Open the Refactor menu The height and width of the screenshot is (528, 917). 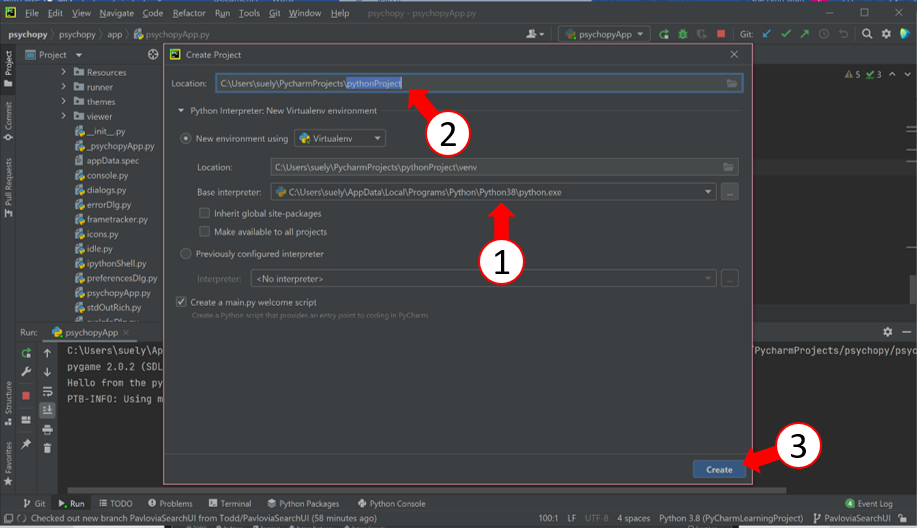pos(189,13)
